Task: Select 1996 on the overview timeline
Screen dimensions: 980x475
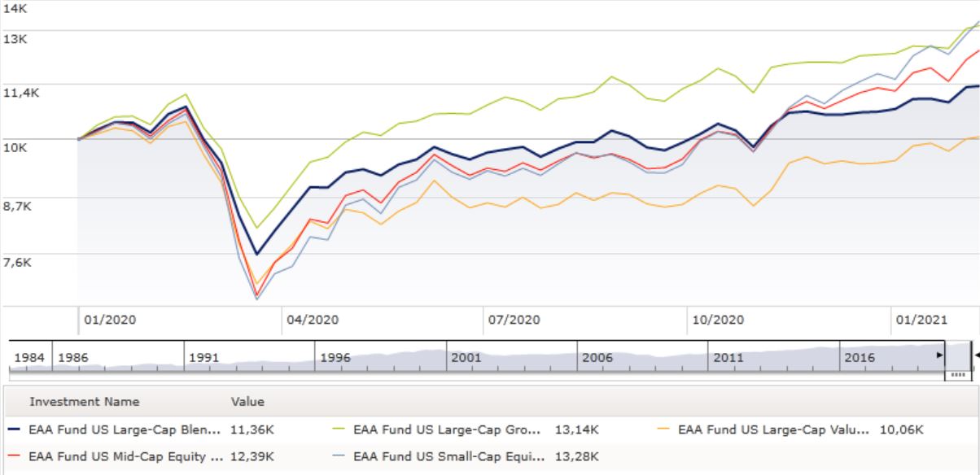Action: tap(335, 358)
